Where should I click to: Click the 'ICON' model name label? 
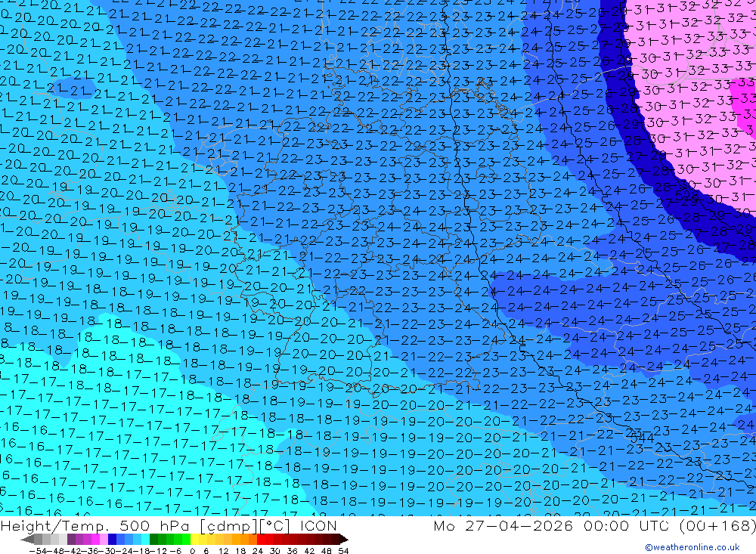point(319,525)
